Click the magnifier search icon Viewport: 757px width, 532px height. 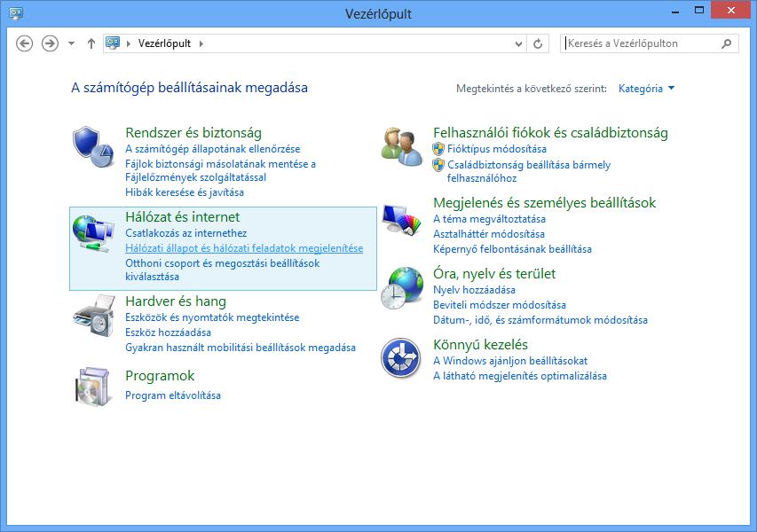click(726, 44)
